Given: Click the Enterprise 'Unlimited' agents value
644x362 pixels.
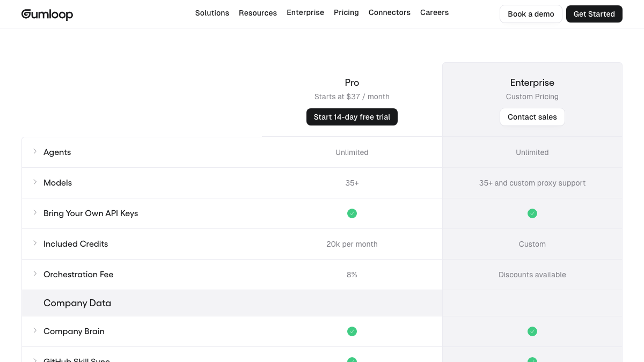Looking at the screenshot, I should pos(532,152).
